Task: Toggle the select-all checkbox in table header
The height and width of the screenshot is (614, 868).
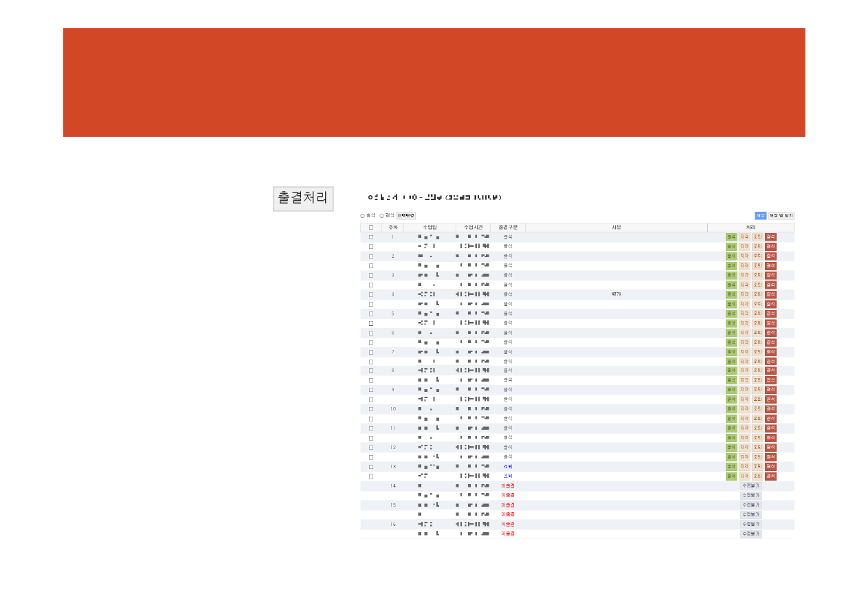Action: click(371, 228)
